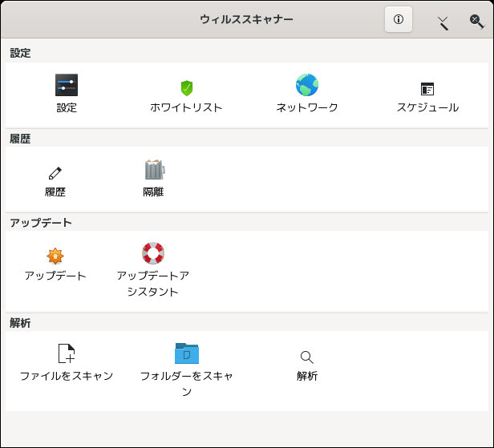Click the アップデートアシスタント text label
494x448 pixels.
[x=153, y=284]
